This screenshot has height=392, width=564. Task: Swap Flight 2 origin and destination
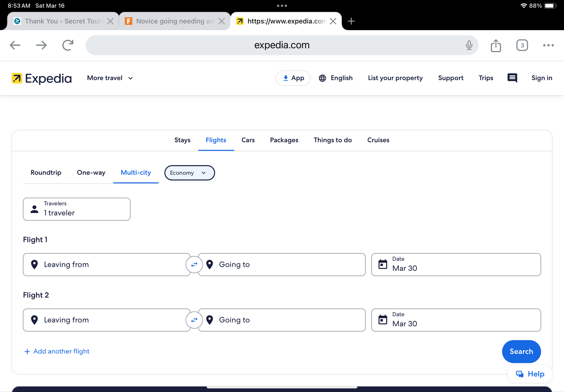tap(194, 320)
